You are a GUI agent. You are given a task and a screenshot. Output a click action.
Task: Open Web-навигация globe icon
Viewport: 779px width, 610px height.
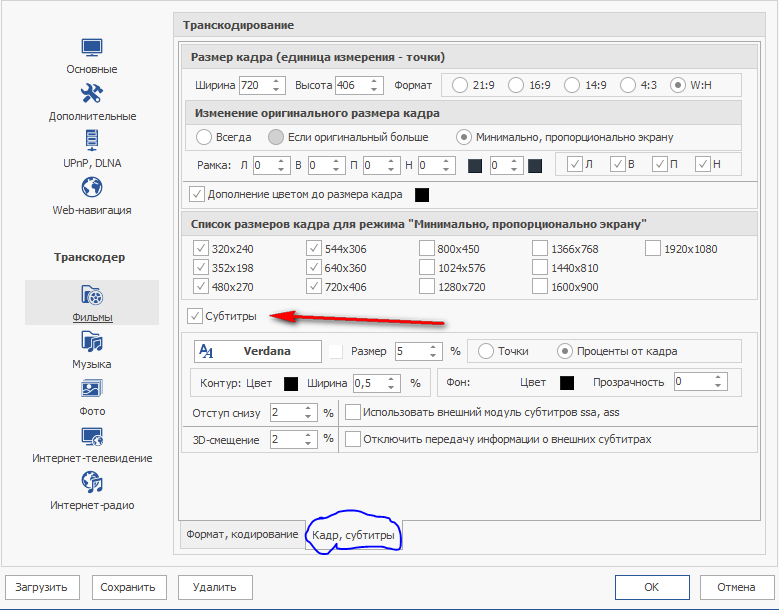[x=92, y=196]
